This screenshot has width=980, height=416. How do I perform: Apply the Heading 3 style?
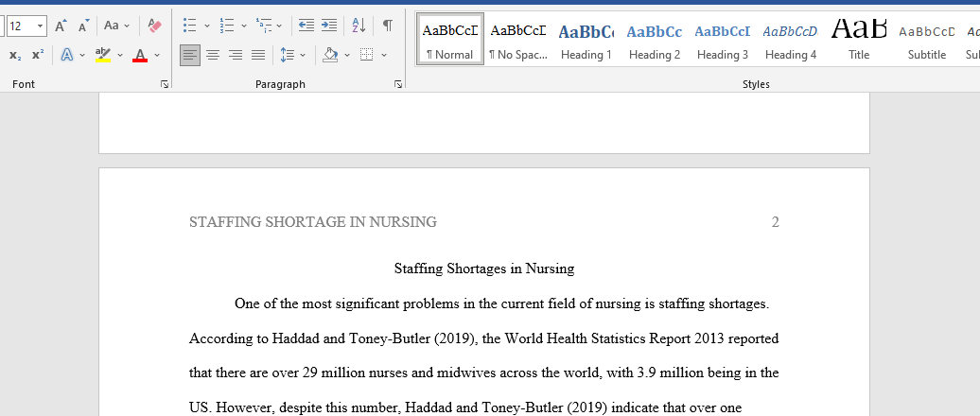[723, 39]
